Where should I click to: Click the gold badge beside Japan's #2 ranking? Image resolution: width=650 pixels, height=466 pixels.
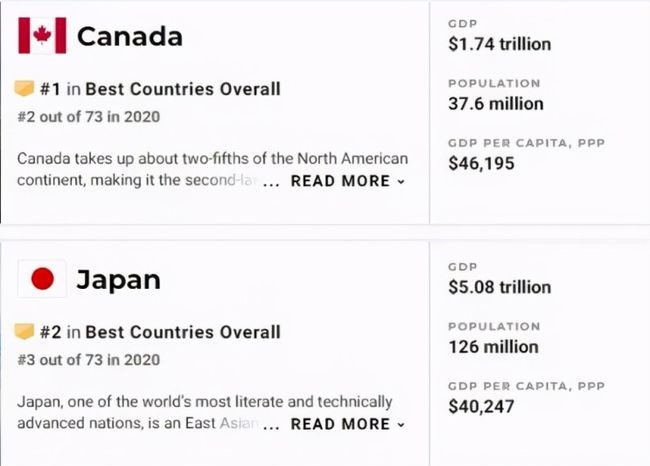coord(24,331)
